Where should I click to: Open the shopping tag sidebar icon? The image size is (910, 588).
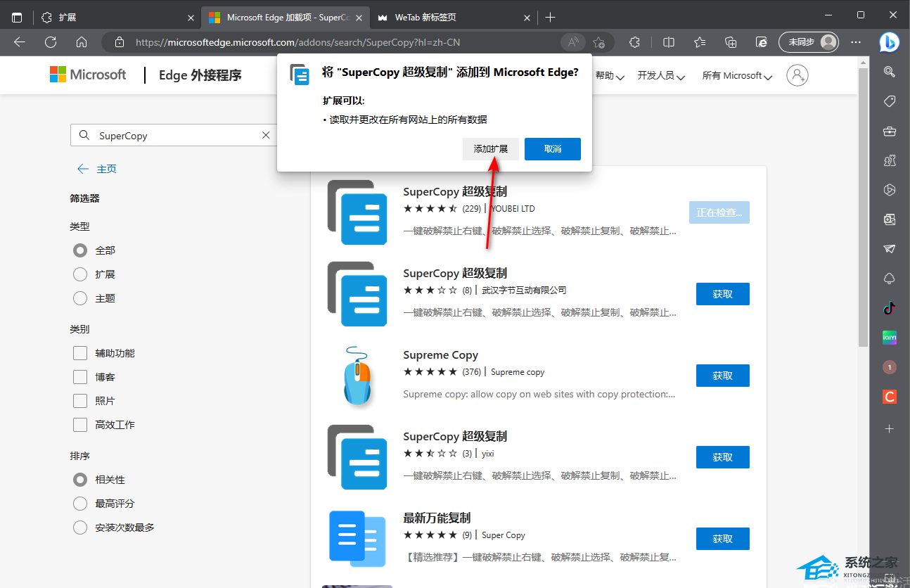(890, 101)
